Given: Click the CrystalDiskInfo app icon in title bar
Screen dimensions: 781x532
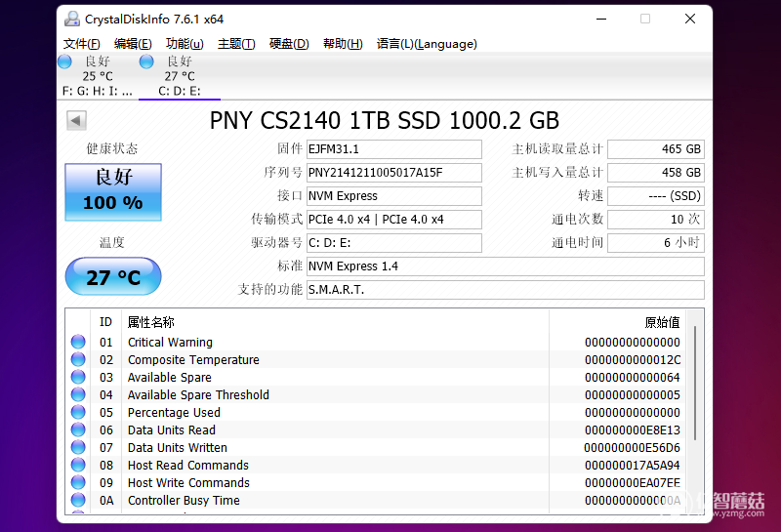Looking at the screenshot, I should pyautogui.click(x=72, y=19).
